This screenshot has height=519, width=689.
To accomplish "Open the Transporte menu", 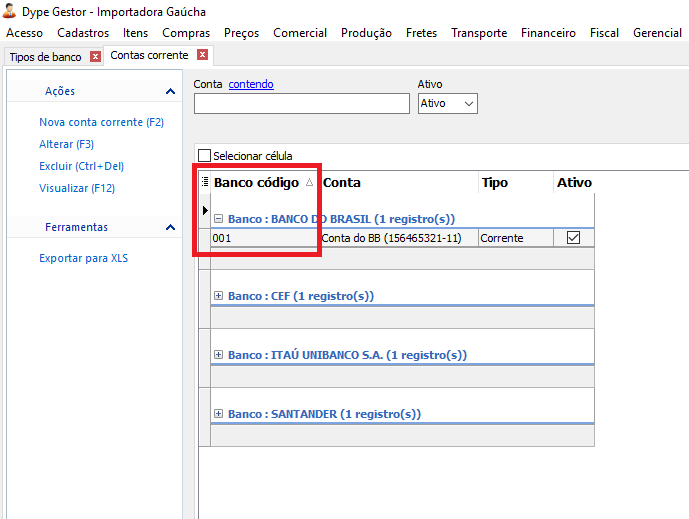I will pos(479,33).
